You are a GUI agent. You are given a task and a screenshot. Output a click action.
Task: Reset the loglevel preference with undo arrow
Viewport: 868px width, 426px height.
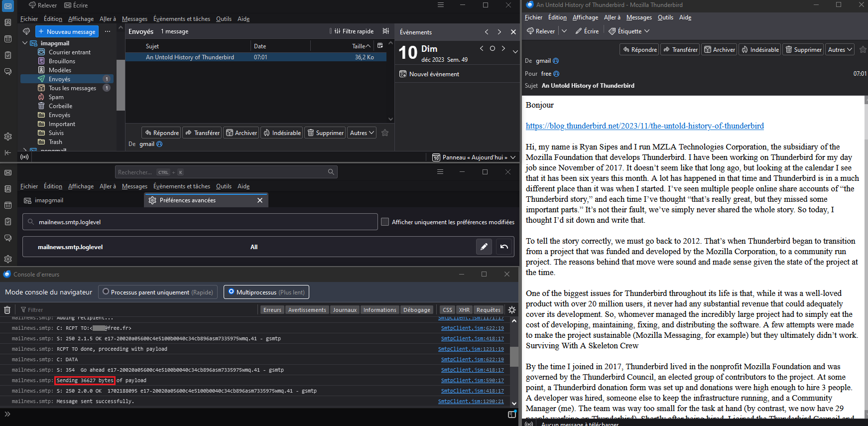[x=504, y=247]
